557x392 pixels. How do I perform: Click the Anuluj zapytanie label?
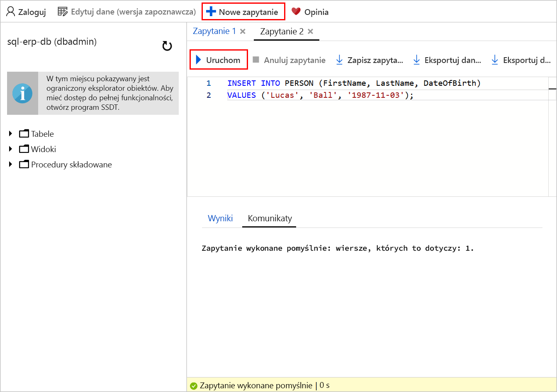(295, 60)
